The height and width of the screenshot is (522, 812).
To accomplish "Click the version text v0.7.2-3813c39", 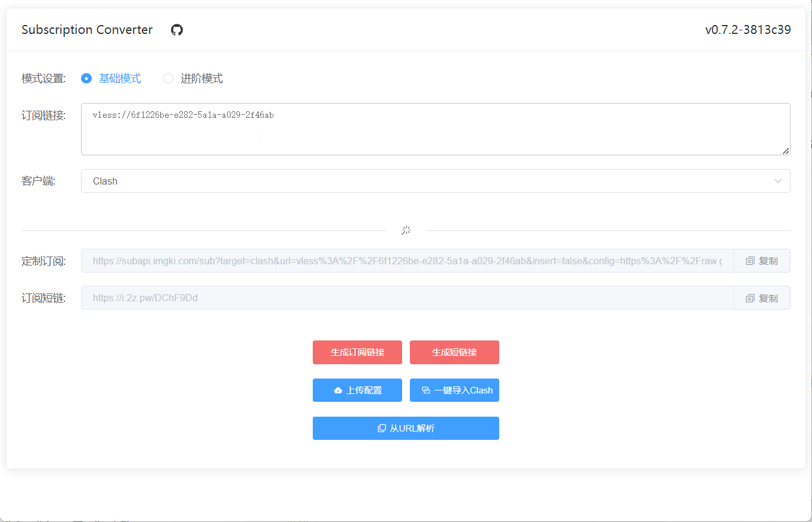I will 748,30.
